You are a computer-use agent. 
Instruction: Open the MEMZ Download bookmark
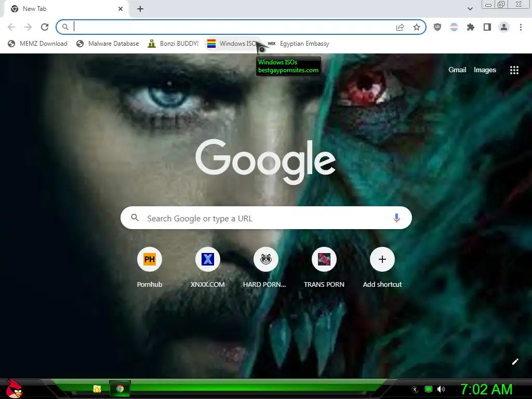coord(37,44)
